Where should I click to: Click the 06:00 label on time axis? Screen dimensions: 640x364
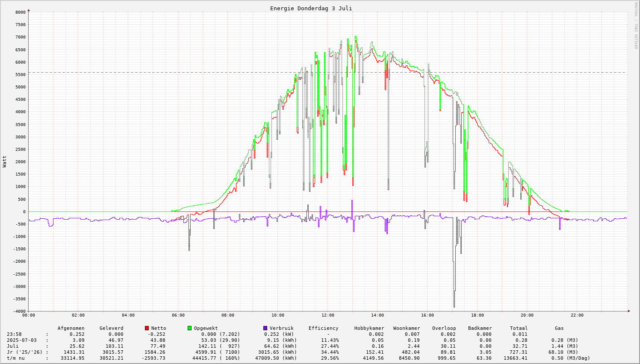coord(178,315)
